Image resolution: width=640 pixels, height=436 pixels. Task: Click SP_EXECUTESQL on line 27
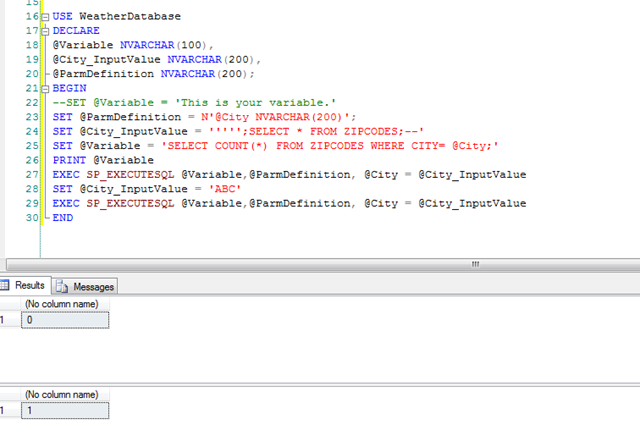[x=130, y=175]
